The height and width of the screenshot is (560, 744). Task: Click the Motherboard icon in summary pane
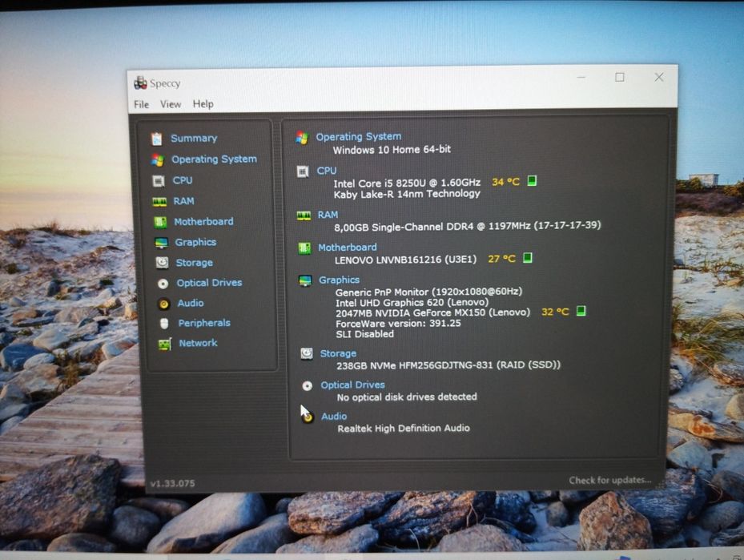point(304,248)
